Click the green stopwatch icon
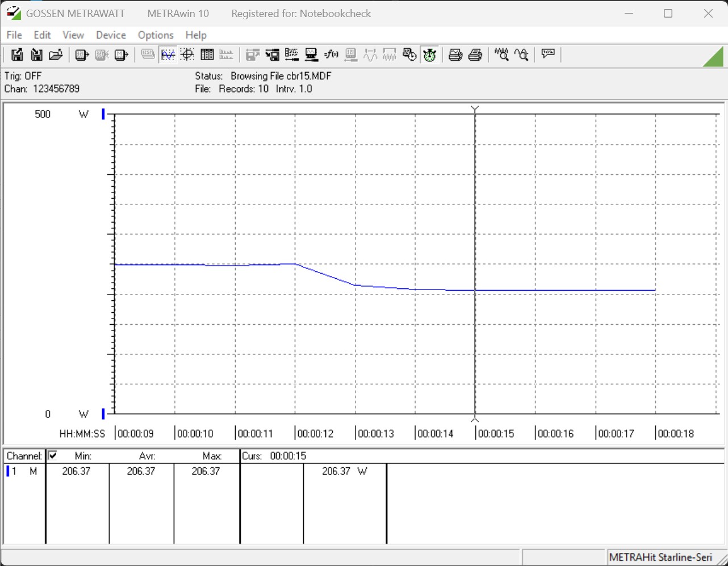 click(x=429, y=54)
